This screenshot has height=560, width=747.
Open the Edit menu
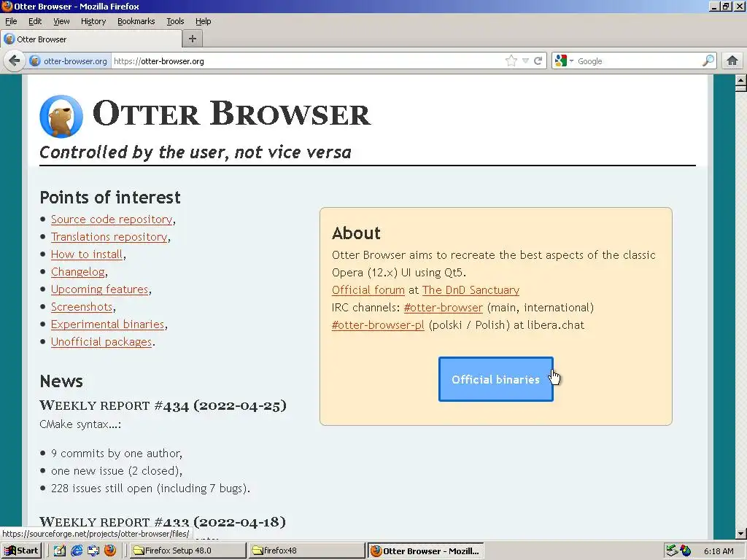click(35, 21)
